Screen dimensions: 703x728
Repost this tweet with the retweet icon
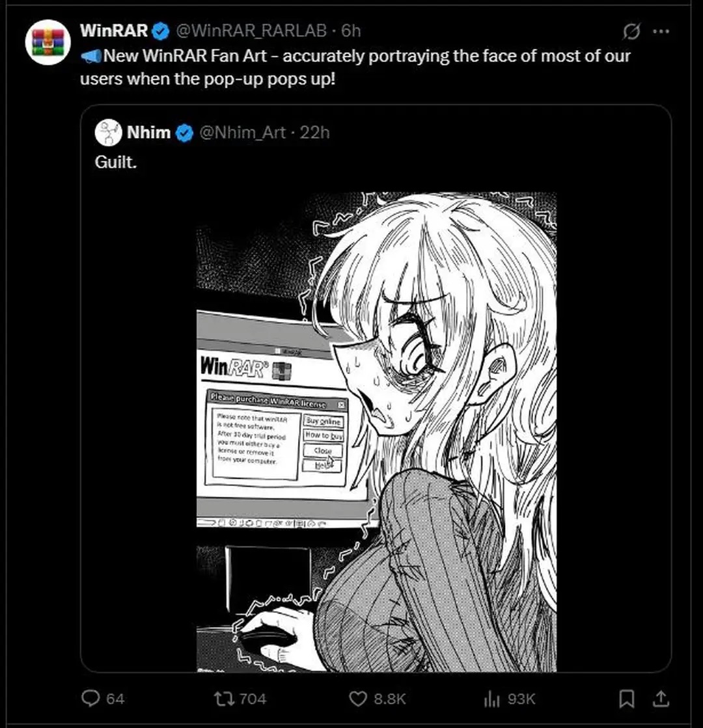pos(225,698)
